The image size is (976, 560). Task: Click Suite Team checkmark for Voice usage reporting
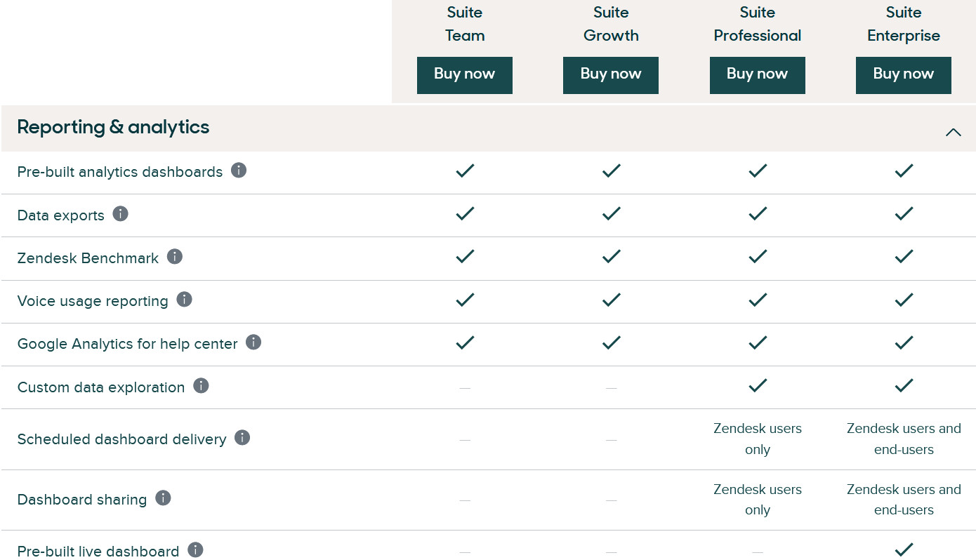465,300
